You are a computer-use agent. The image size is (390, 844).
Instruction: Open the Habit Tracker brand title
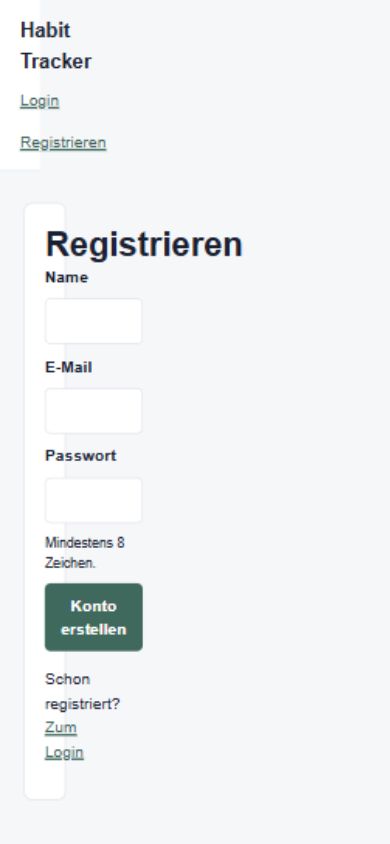coord(55,46)
